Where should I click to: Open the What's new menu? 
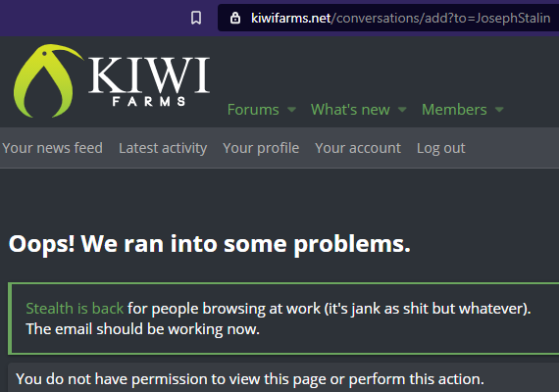tap(350, 110)
